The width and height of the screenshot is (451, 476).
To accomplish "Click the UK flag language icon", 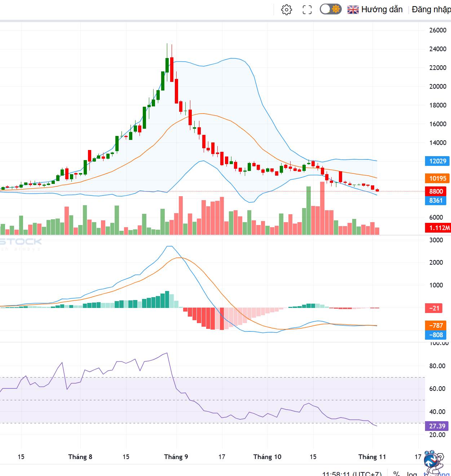I will (x=353, y=10).
